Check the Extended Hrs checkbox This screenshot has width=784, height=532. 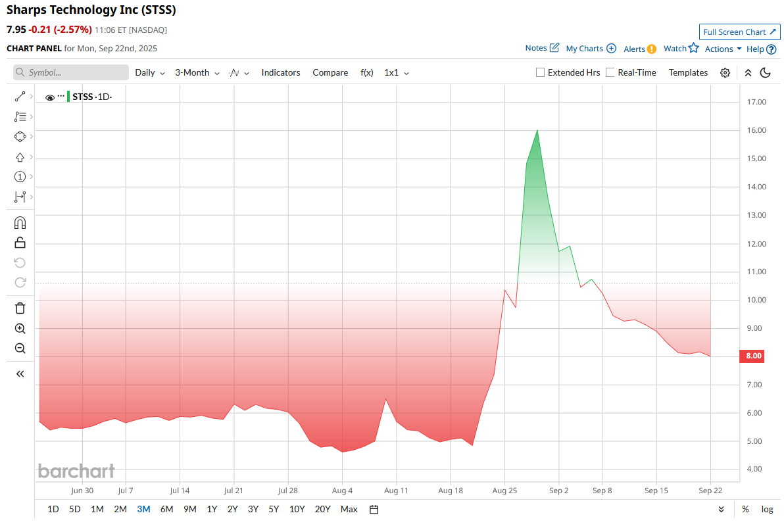pyautogui.click(x=540, y=72)
